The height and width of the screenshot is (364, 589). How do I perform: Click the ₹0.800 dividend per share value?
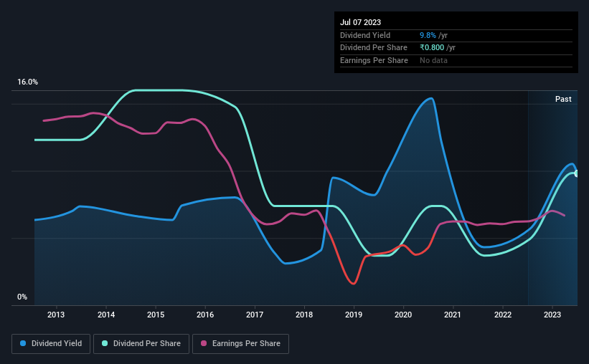click(432, 48)
